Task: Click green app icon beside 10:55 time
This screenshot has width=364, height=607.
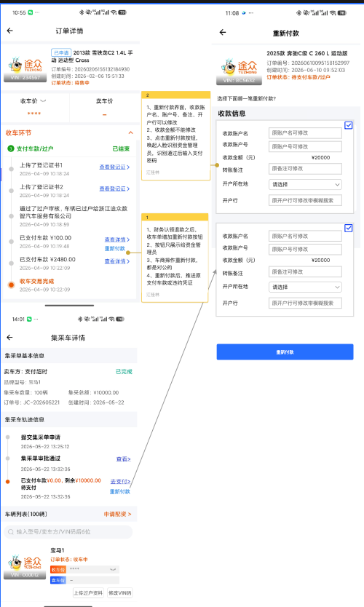Action: (30, 12)
